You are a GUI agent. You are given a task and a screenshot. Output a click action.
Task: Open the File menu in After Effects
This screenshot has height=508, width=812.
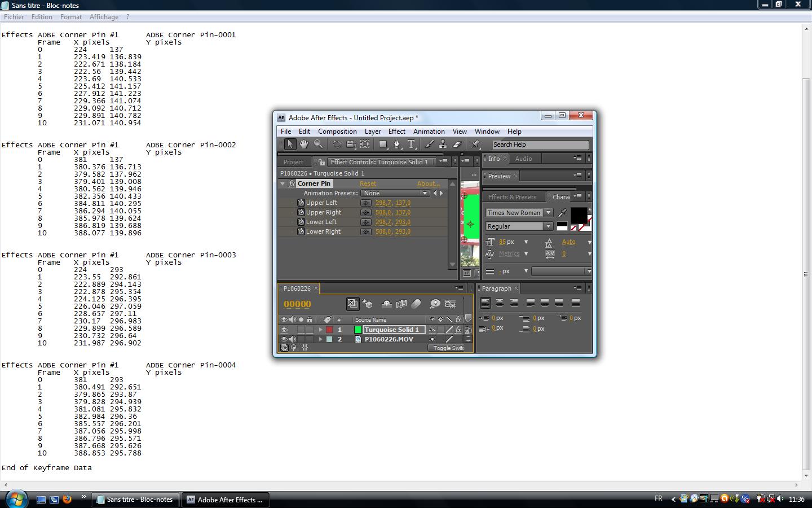(286, 132)
